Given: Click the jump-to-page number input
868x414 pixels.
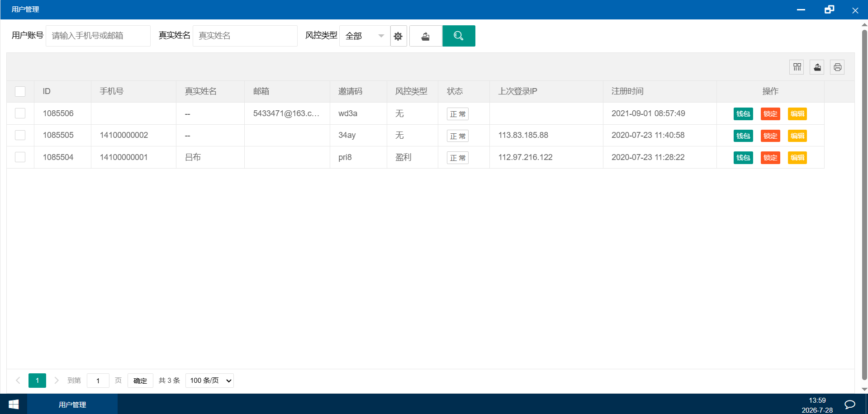Looking at the screenshot, I should (98, 381).
